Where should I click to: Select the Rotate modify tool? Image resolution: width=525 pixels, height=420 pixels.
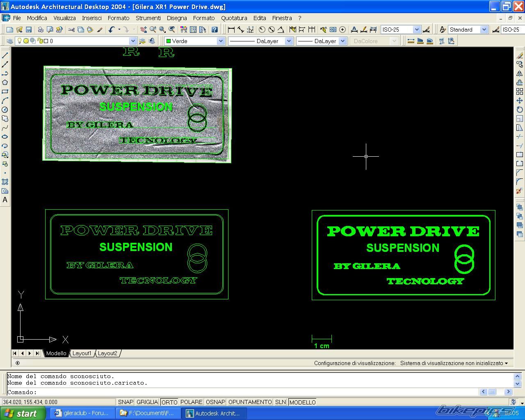520,110
